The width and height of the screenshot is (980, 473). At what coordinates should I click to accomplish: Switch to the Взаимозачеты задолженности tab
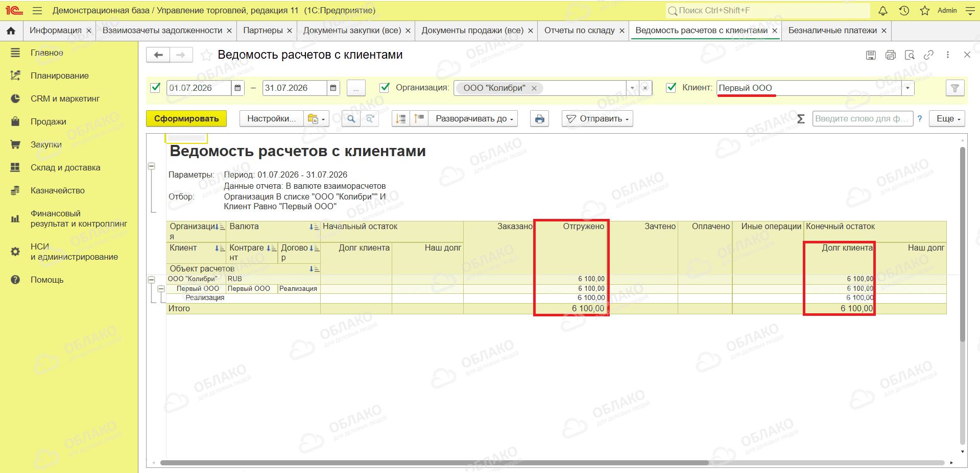tap(162, 31)
